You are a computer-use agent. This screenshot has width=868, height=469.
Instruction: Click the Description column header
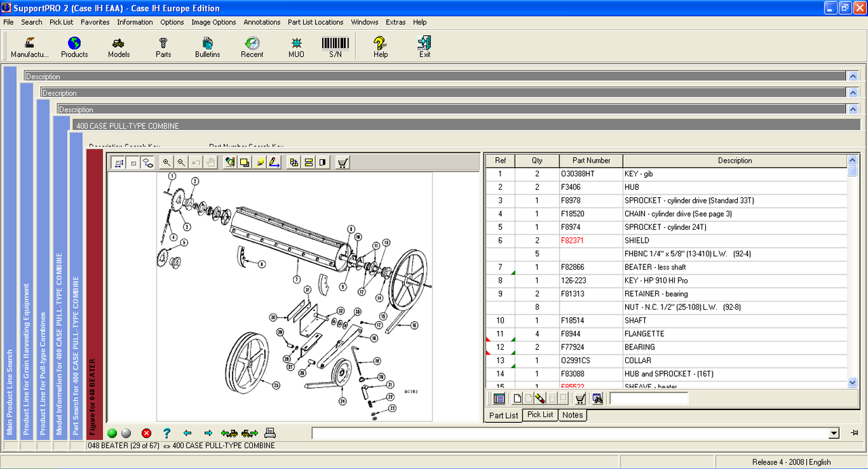click(735, 161)
